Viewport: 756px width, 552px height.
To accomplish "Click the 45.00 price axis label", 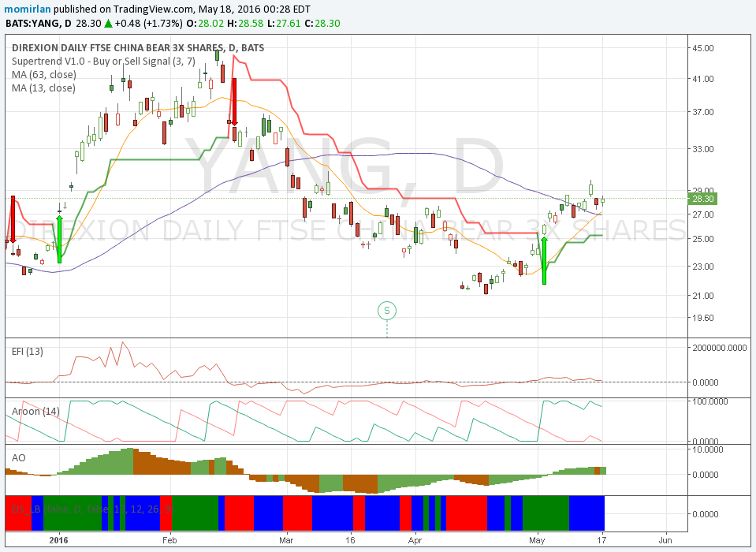I will click(703, 48).
